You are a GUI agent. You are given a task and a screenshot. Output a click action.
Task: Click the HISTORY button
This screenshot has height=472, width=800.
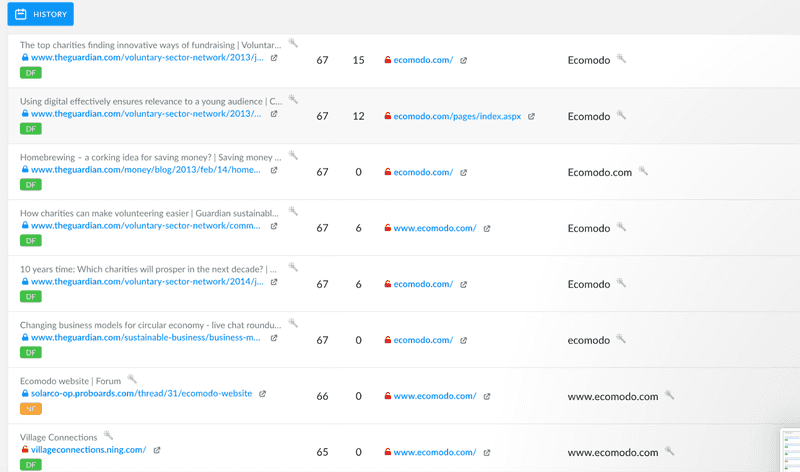point(40,14)
